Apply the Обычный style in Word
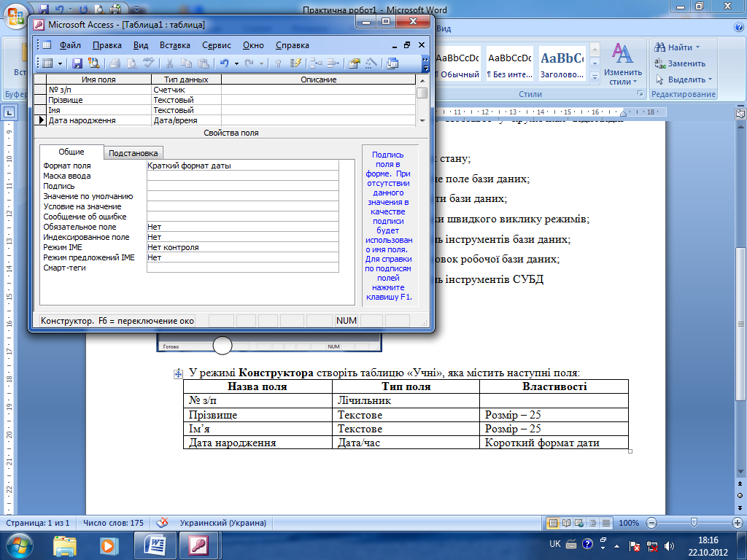Screen dimensions: 747x560 458,64
